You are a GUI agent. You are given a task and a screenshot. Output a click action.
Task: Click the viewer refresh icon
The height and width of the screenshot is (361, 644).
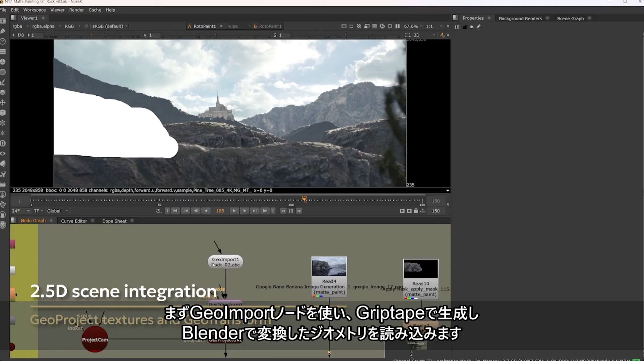coord(382,26)
